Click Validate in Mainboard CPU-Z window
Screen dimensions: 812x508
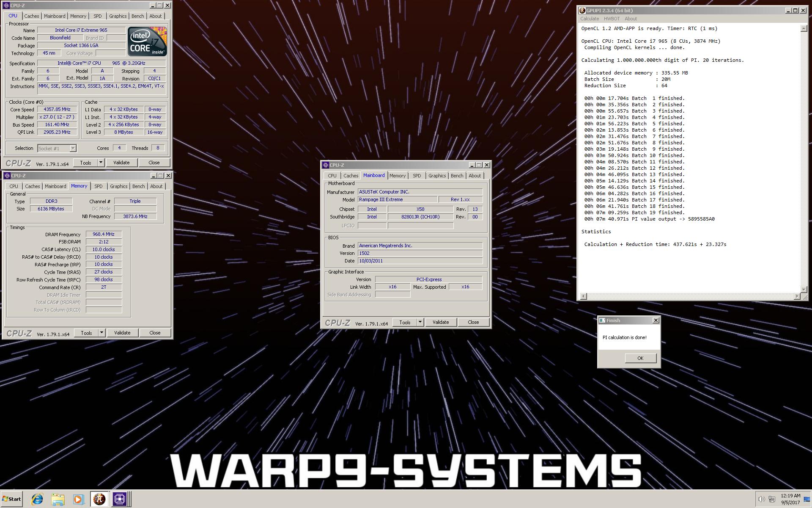[x=441, y=322]
